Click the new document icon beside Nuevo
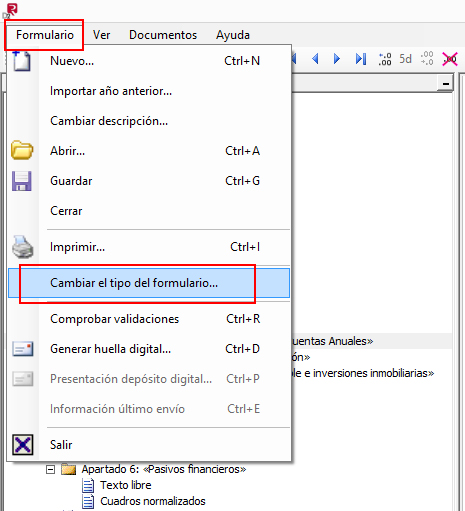 pos(22,61)
